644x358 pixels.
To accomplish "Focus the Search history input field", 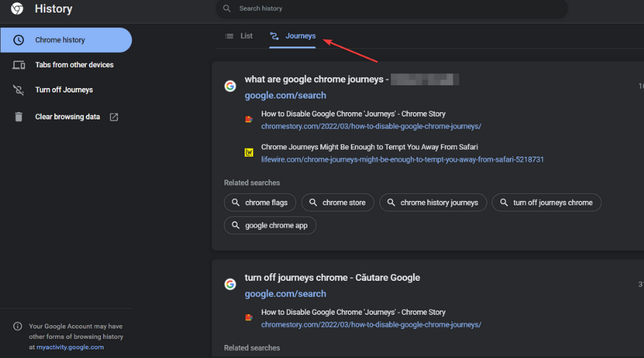I will point(392,9).
